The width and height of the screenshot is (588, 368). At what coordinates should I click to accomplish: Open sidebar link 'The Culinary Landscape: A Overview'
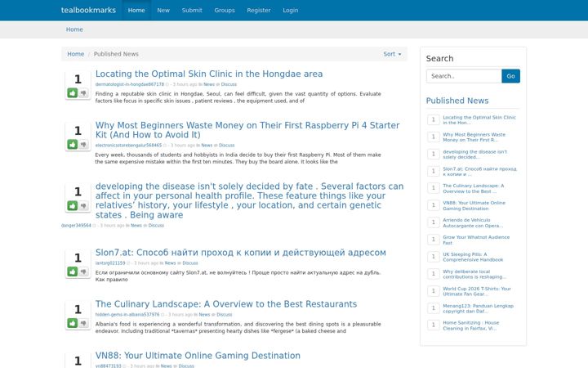[473, 189]
